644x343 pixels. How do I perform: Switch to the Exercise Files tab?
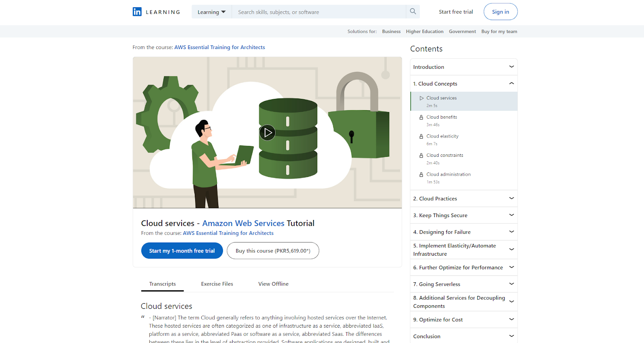217,284
